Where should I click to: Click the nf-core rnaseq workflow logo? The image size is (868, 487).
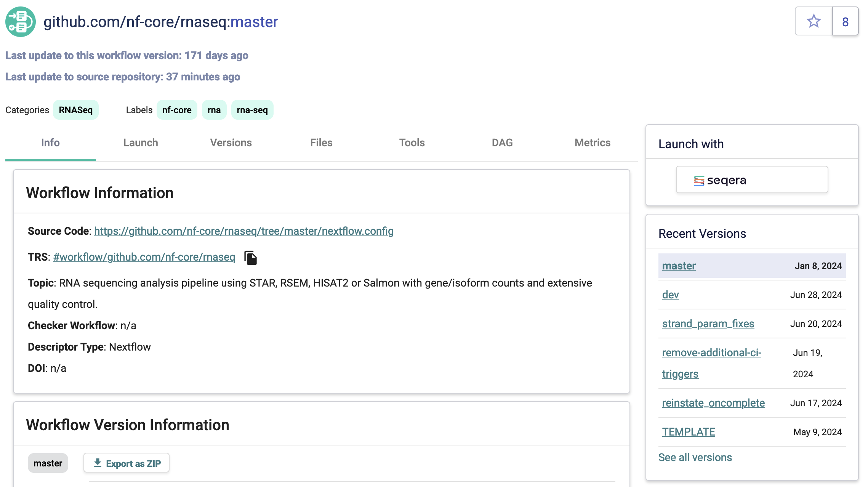tap(20, 22)
